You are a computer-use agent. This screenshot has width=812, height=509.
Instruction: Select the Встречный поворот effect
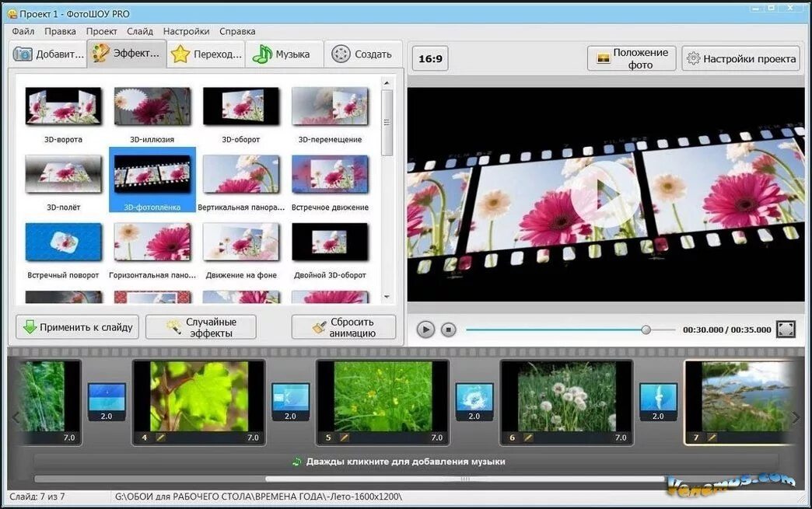pyautogui.click(x=63, y=250)
